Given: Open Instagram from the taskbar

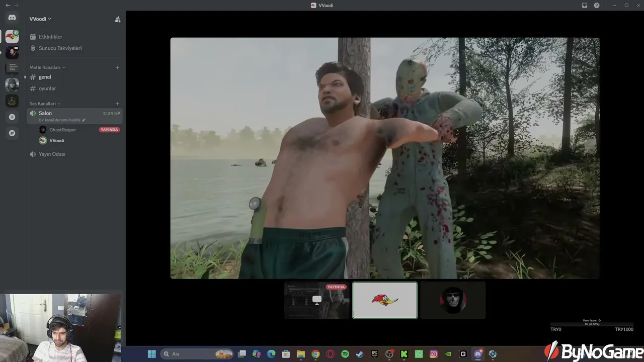Looking at the screenshot, I should coord(433,354).
